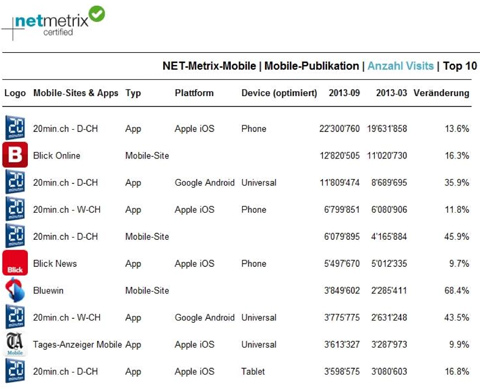
Task: Click the 9.7% change value
Action: coord(459,264)
